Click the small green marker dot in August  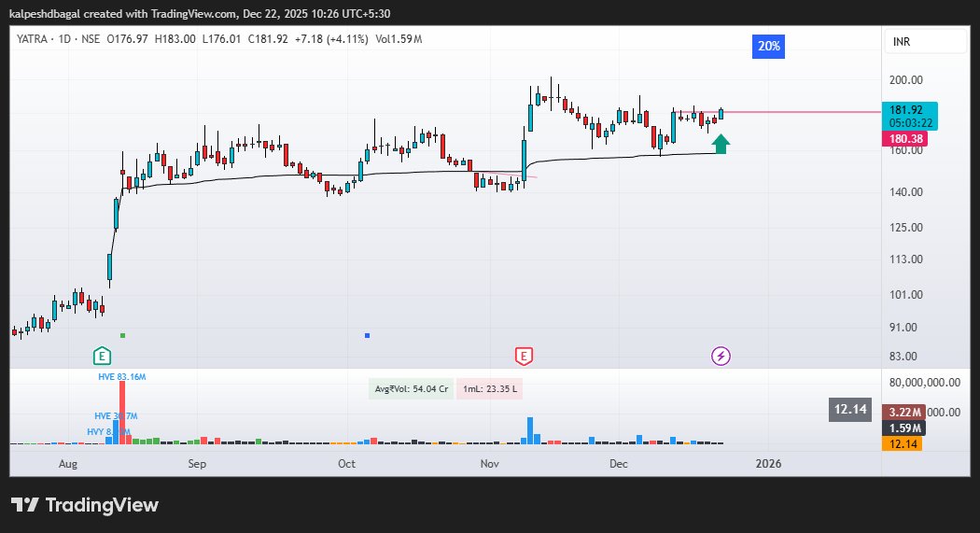click(x=122, y=335)
